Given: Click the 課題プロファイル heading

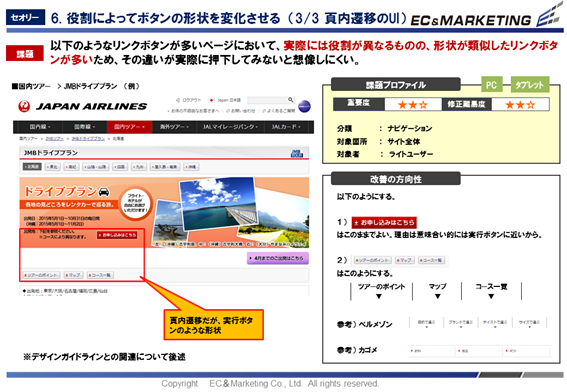Looking at the screenshot, I should [396, 85].
